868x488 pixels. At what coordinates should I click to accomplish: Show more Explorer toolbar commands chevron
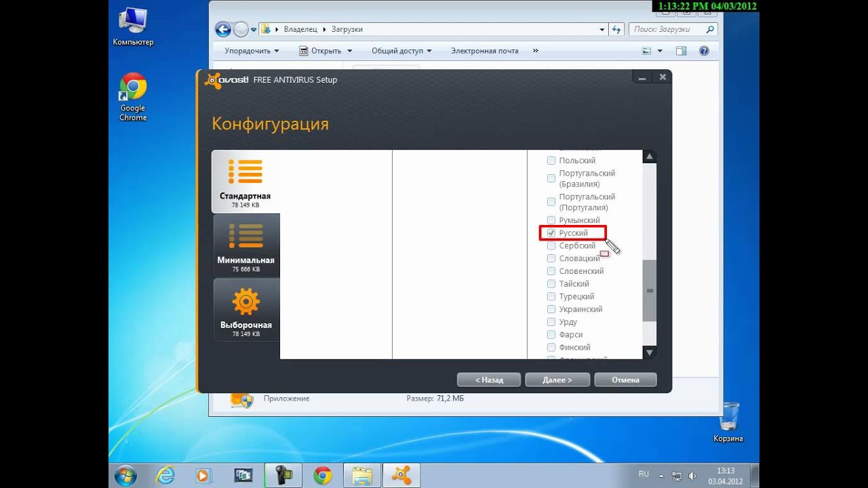click(x=536, y=51)
